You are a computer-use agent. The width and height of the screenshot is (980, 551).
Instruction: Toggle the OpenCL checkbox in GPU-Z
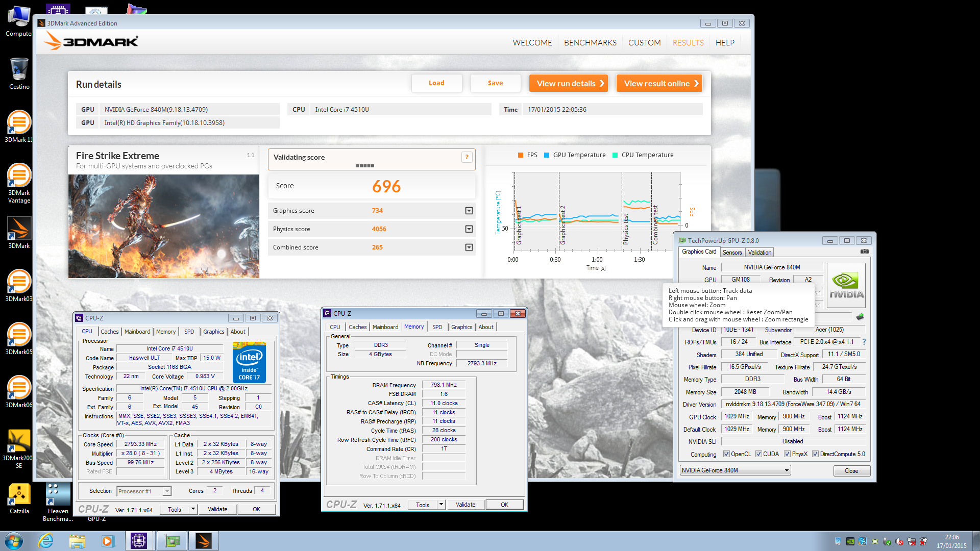click(x=726, y=454)
